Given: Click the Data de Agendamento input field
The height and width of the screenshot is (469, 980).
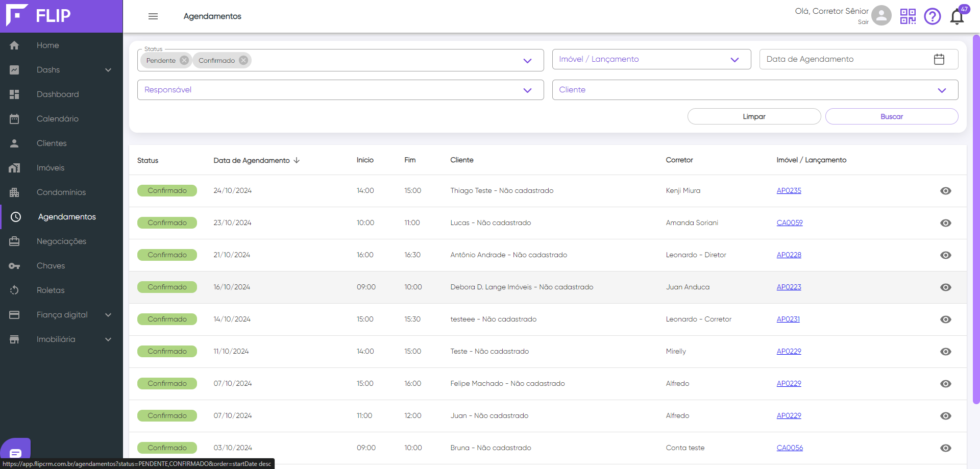Looking at the screenshot, I should coord(859,59).
